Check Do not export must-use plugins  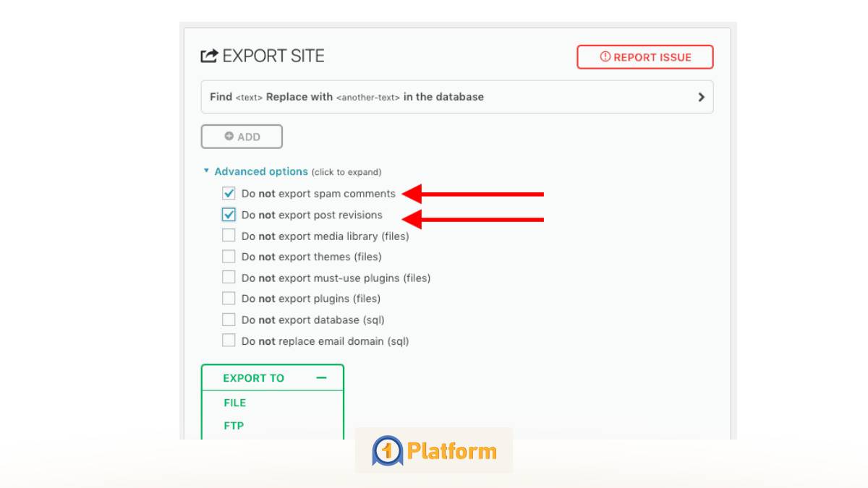[x=229, y=278]
